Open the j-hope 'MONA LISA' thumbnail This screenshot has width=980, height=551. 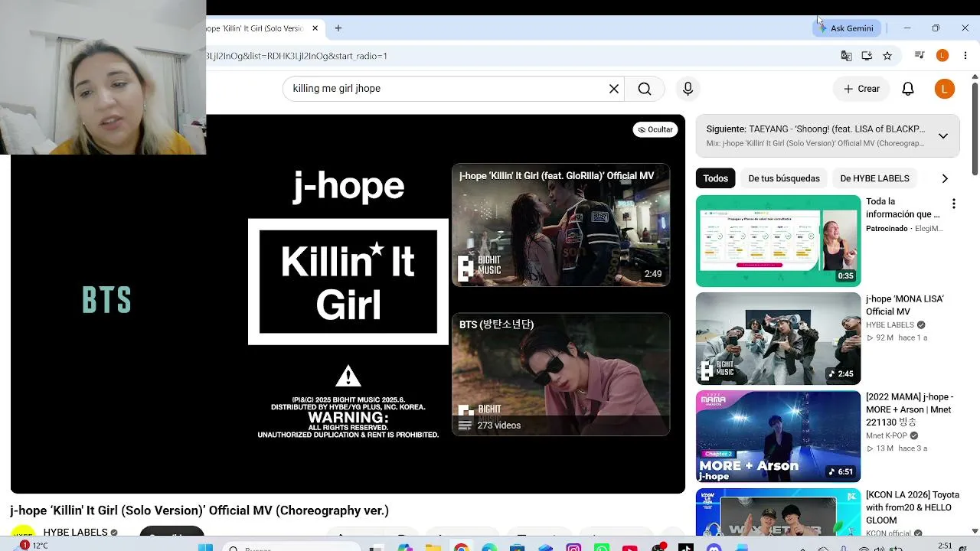tap(778, 338)
